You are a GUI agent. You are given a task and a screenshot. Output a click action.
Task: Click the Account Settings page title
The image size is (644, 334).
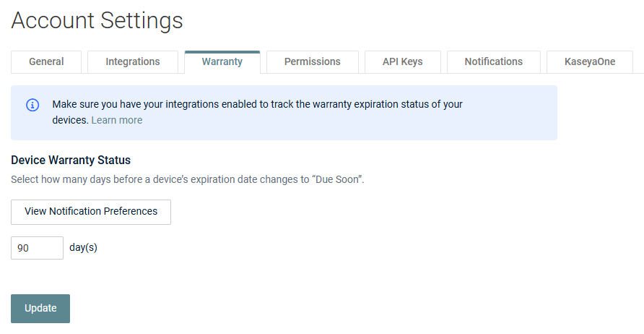(97, 20)
